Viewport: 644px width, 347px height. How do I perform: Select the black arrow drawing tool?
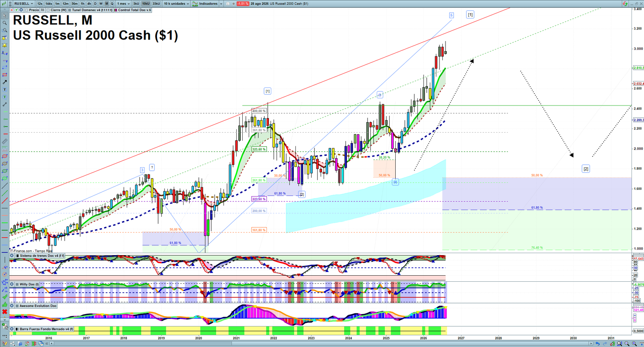point(5,82)
